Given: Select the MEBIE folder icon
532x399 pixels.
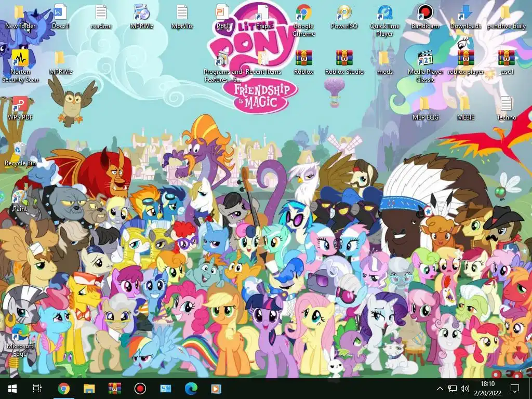Looking at the screenshot, I should point(465,109).
